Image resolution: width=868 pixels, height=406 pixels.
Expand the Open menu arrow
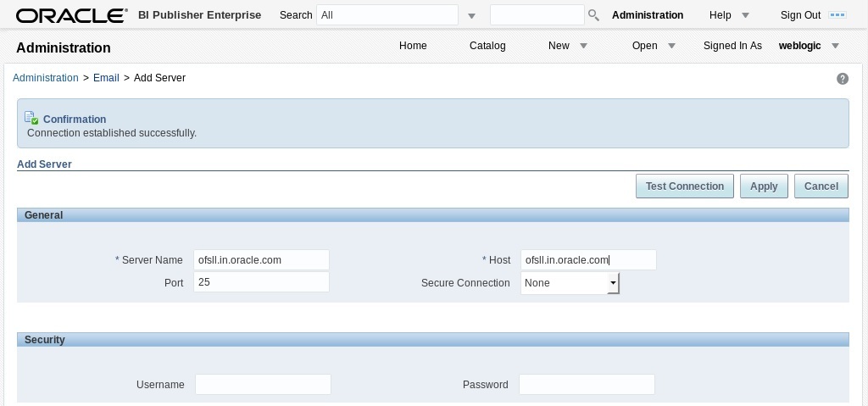tap(671, 46)
